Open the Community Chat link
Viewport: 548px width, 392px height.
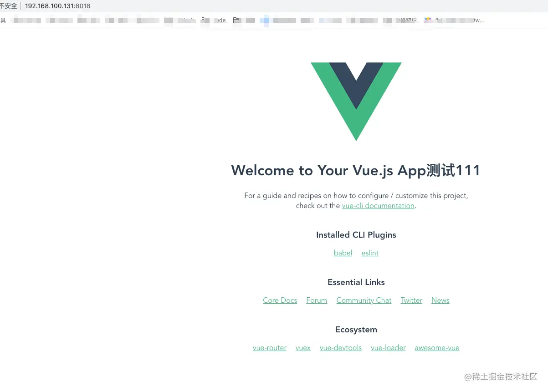point(364,300)
